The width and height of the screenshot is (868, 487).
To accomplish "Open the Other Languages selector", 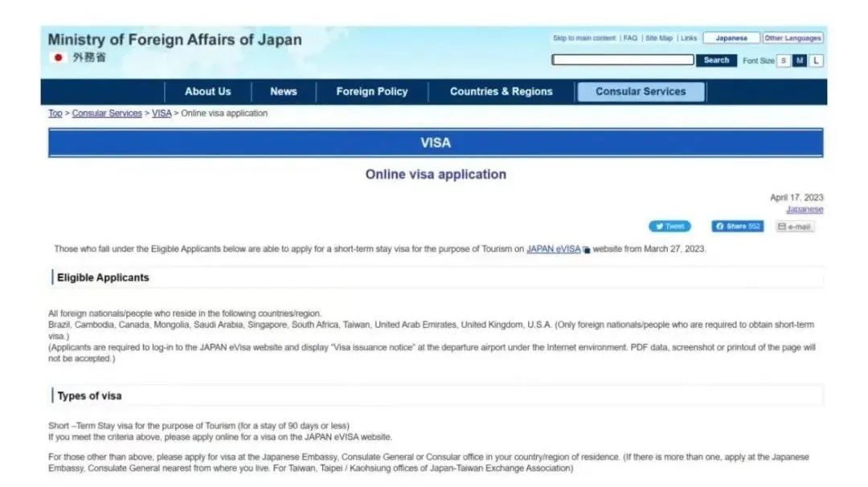I will pyautogui.click(x=792, y=38).
